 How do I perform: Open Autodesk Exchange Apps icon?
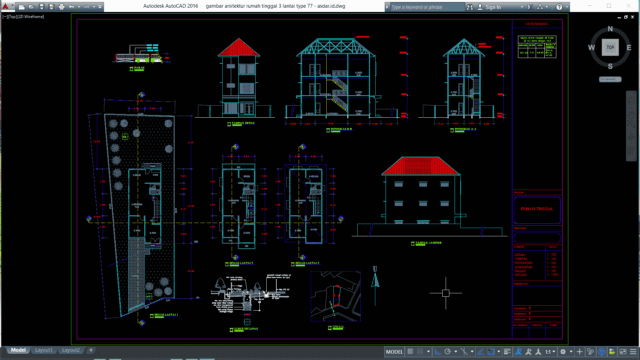coord(529,7)
